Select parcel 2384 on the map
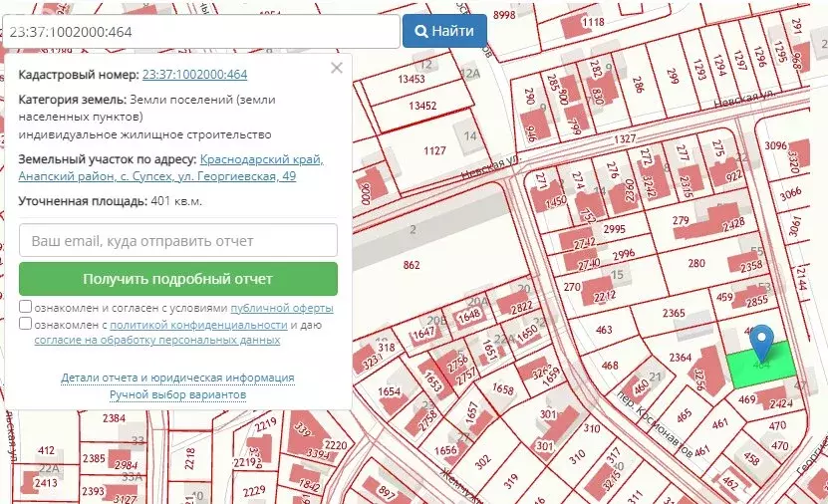828x504 pixels. point(114,418)
